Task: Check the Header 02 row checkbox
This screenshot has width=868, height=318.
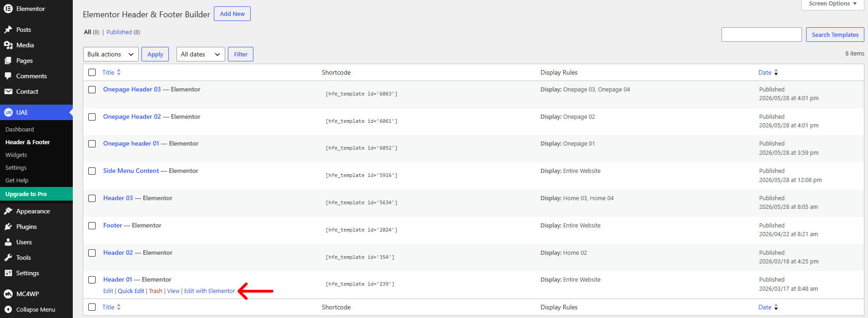Action: coord(92,253)
